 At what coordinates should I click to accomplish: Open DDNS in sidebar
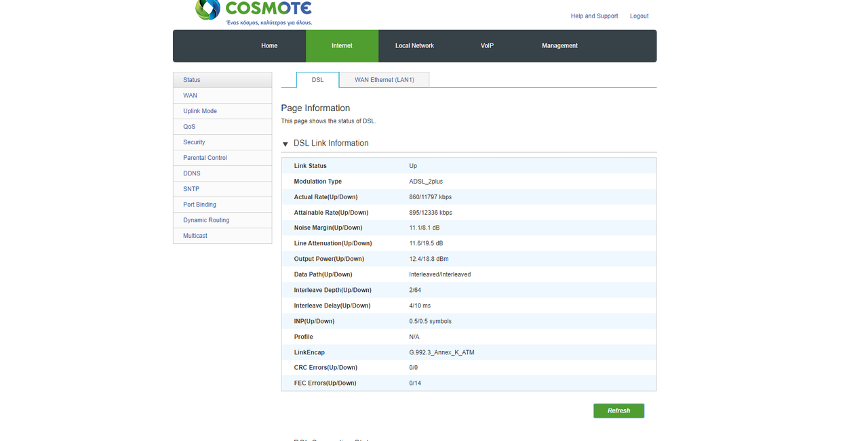[222, 173]
